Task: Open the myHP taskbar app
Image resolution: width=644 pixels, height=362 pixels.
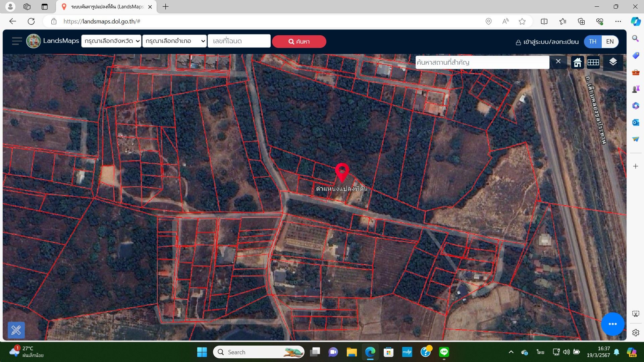Action: [x=407, y=352]
